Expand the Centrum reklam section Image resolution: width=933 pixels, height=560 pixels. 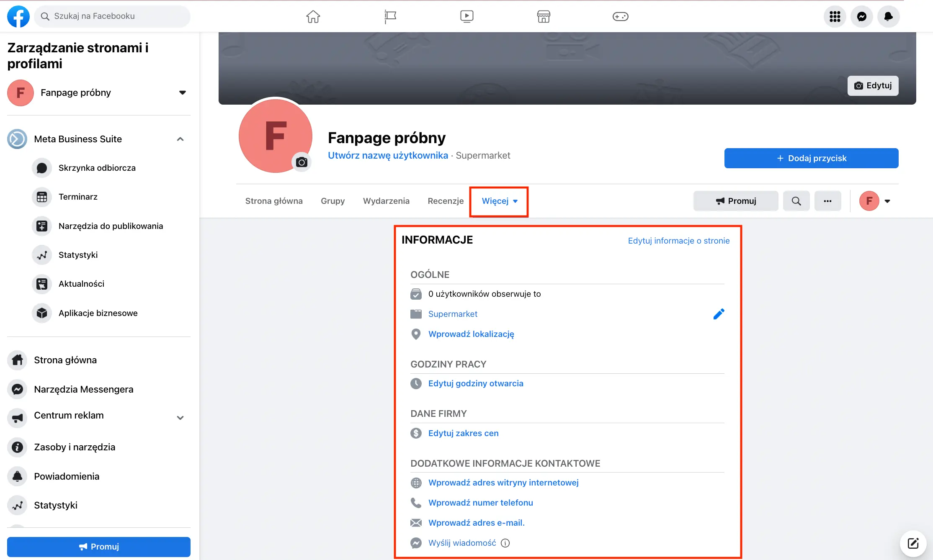point(180,417)
